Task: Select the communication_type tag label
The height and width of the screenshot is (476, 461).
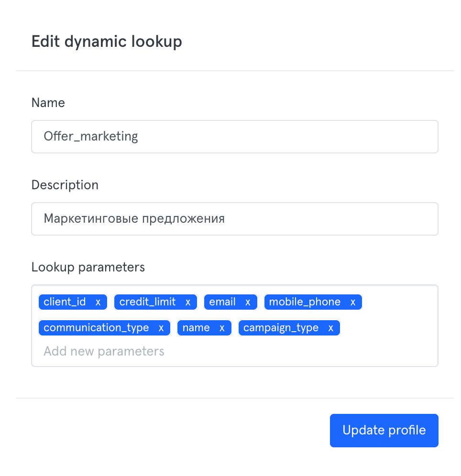Action: point(96,328)
